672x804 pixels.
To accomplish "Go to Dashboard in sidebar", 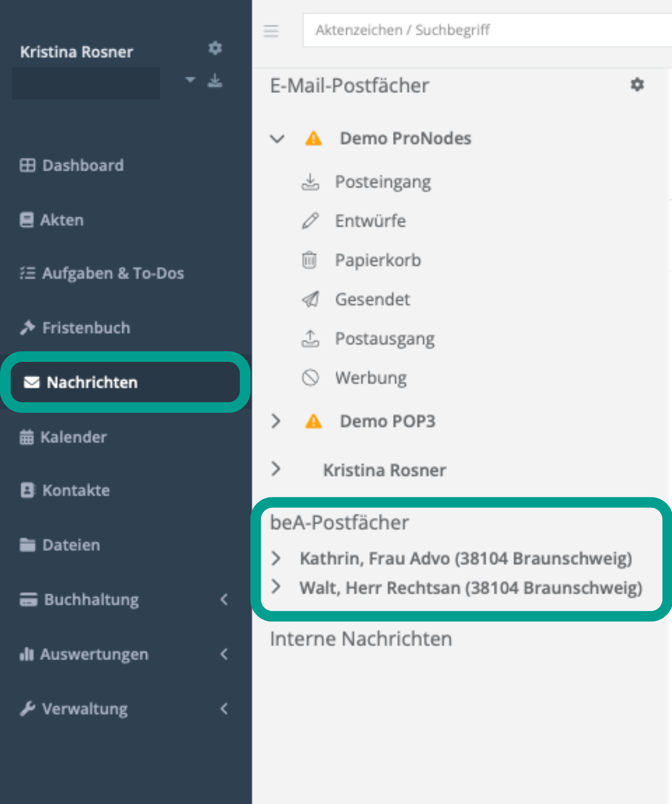I will (x=83, y=165).
